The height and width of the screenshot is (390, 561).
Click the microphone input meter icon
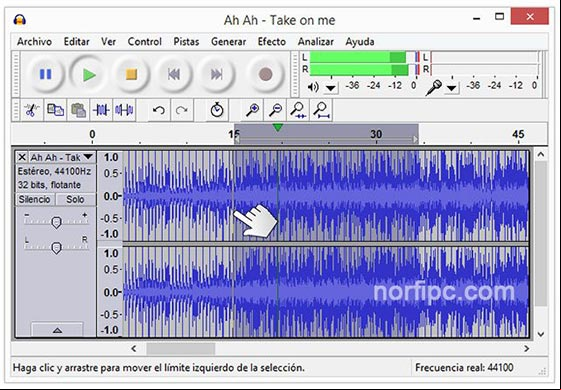coord(434,87)
